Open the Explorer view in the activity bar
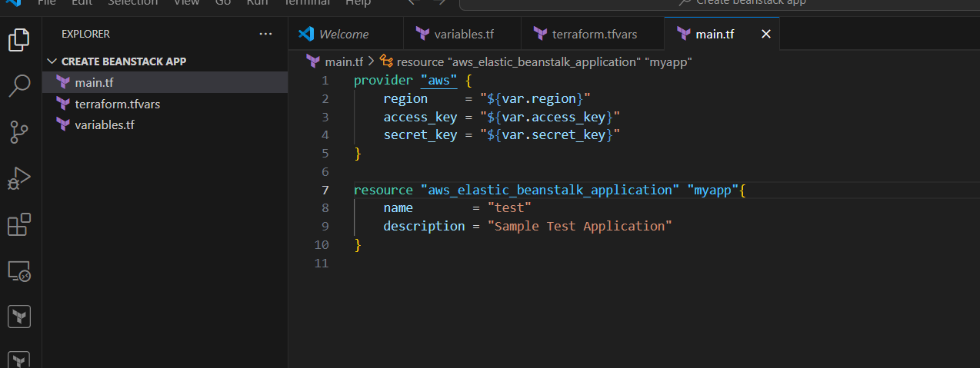Image resolution: width=980 pixels, height=368 pixels. coord(19,39)
